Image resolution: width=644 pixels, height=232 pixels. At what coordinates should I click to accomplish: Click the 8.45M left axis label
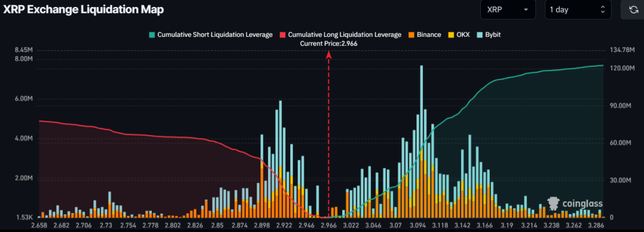(x=23, y=50)
